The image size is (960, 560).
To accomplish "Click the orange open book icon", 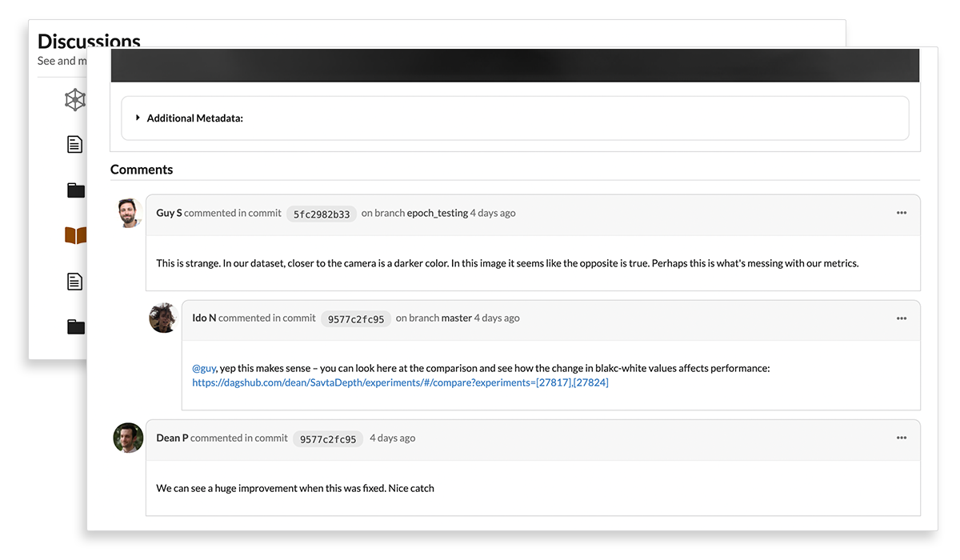I will click(x=75, y=235).
